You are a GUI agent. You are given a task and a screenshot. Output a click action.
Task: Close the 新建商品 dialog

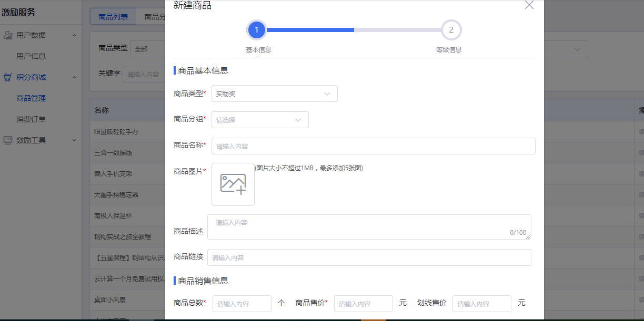click(x=529, y=5)
